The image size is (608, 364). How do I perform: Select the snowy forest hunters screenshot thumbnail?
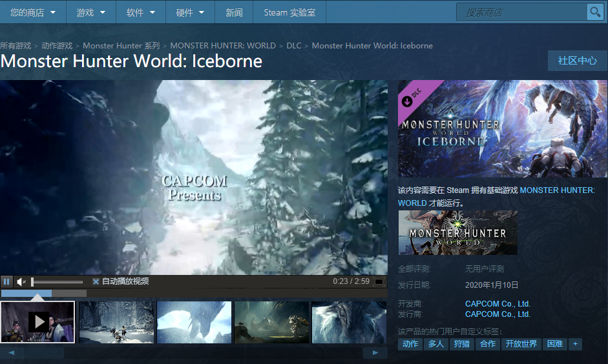pyautogui.click(x=116, y=322)
